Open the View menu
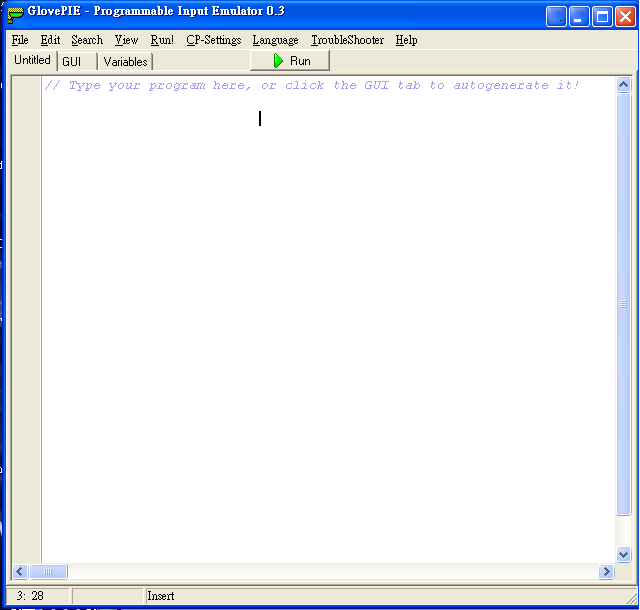This screenshot has height=610, width=640. coord(126,40)
